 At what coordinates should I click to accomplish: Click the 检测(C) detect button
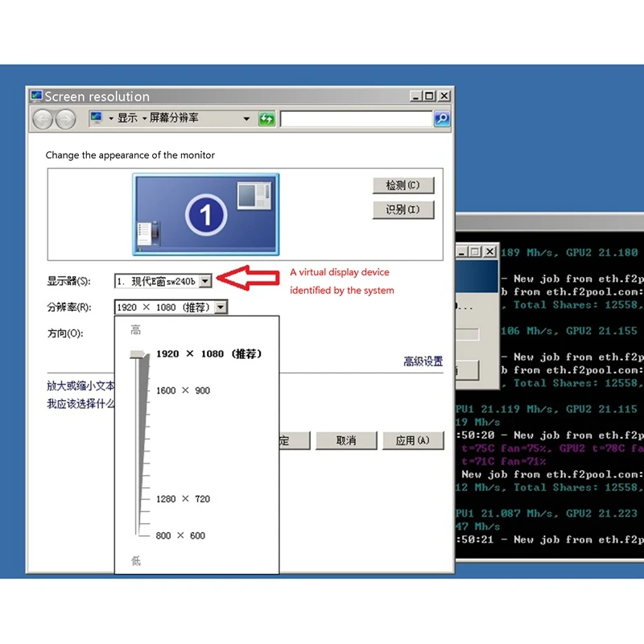403,185
